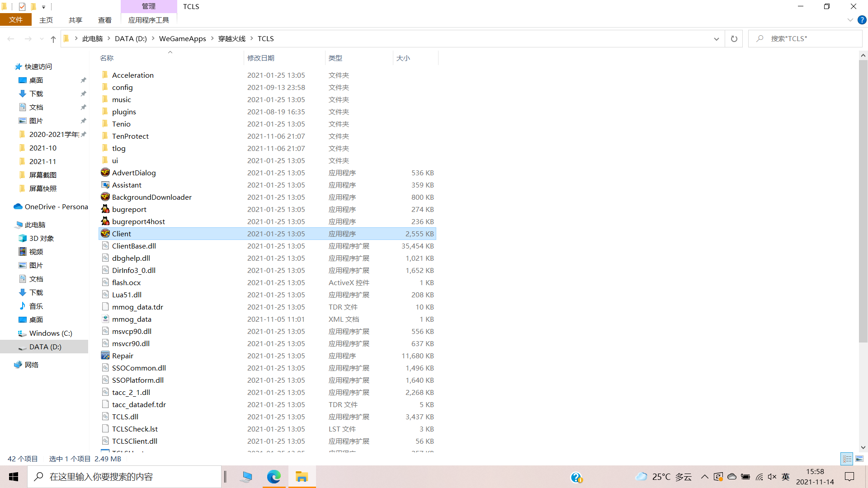Switch to large icons view button

859,459
